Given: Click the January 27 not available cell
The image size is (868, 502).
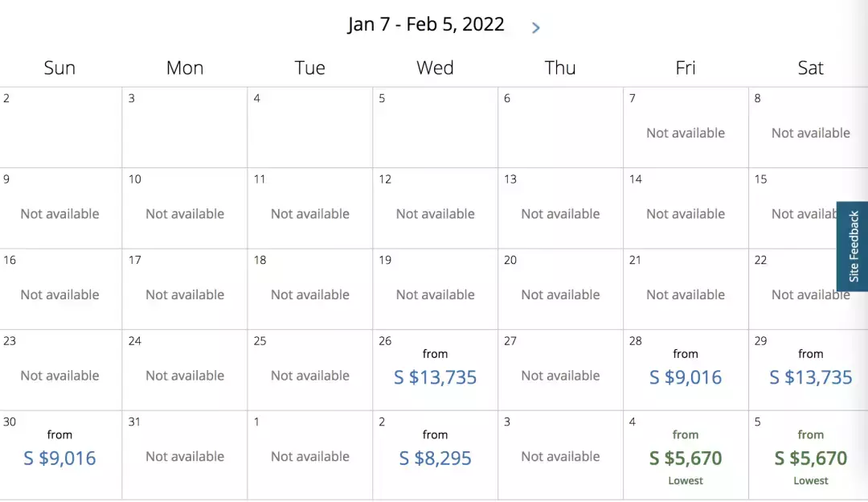Looking at the screenshot, I should coord(560,375).
